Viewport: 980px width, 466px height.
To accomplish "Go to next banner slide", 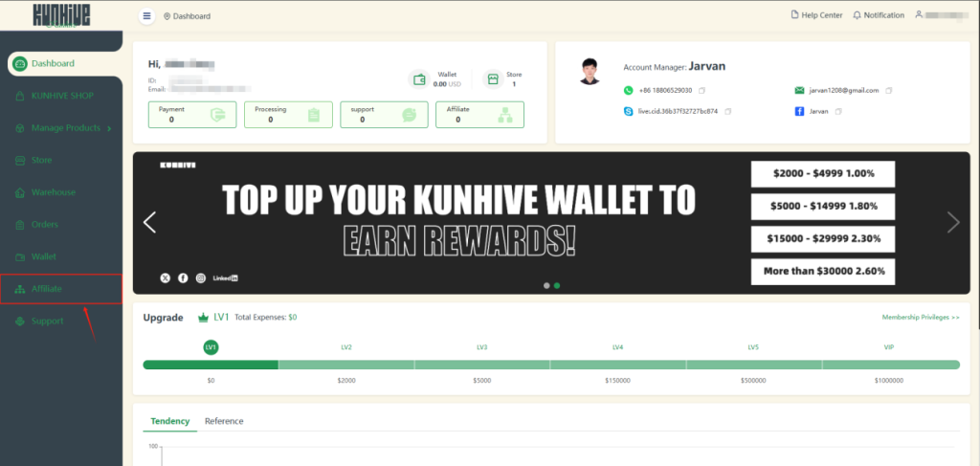I will pos(953,222).
